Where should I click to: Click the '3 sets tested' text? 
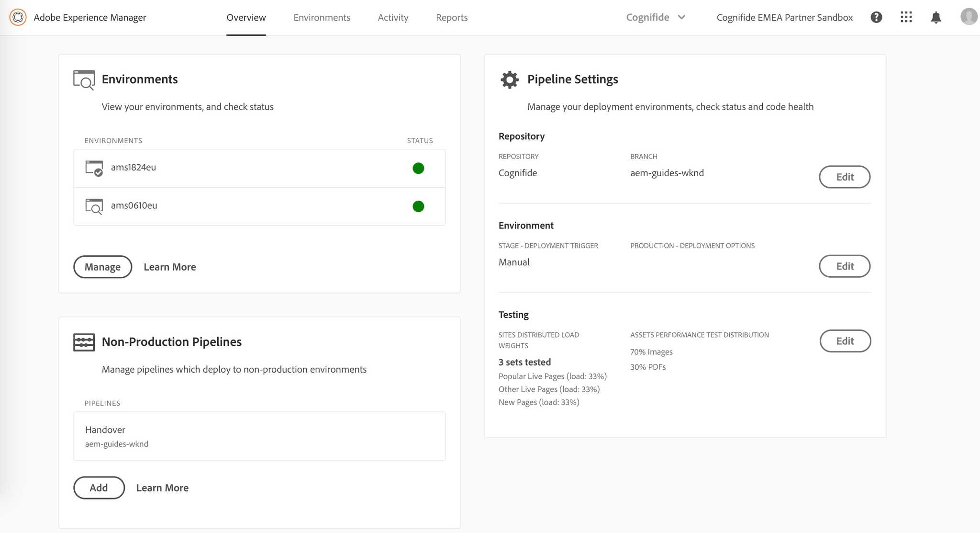pos(524,362)
